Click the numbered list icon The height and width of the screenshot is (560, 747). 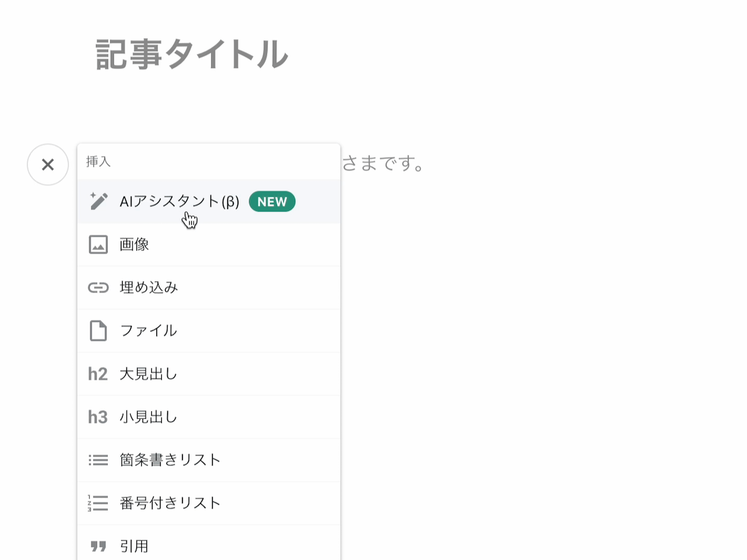(98, 503)
